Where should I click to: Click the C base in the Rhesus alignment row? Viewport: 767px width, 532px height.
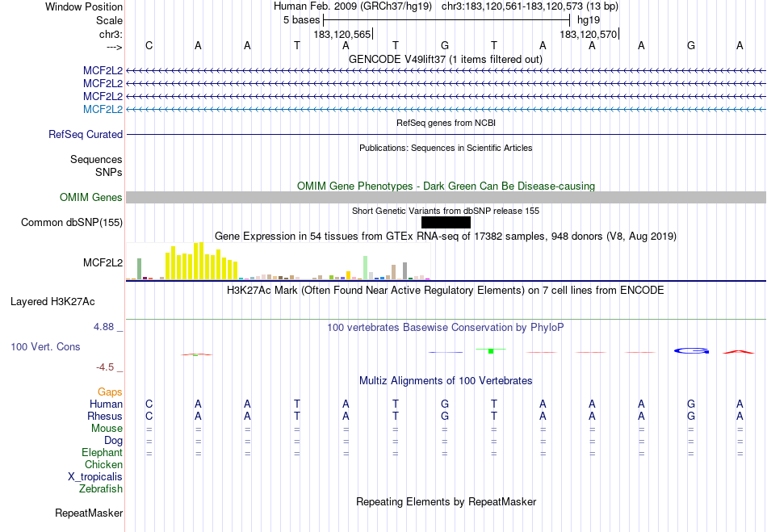coord(149,416)
